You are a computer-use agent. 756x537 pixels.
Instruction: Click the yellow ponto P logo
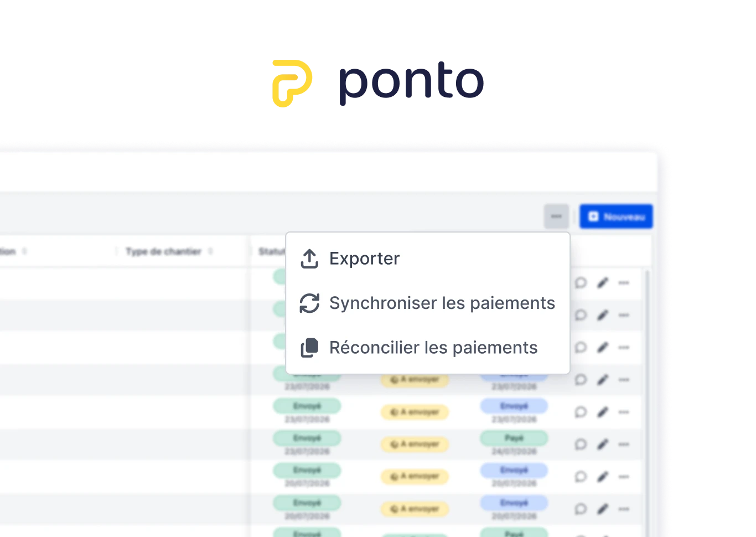[292, 83]
